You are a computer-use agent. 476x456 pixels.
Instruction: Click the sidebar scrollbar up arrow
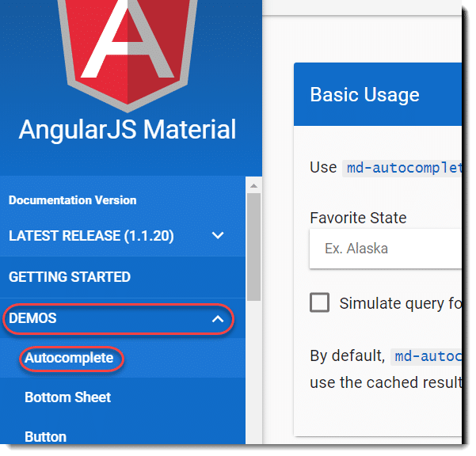[253, 186]
